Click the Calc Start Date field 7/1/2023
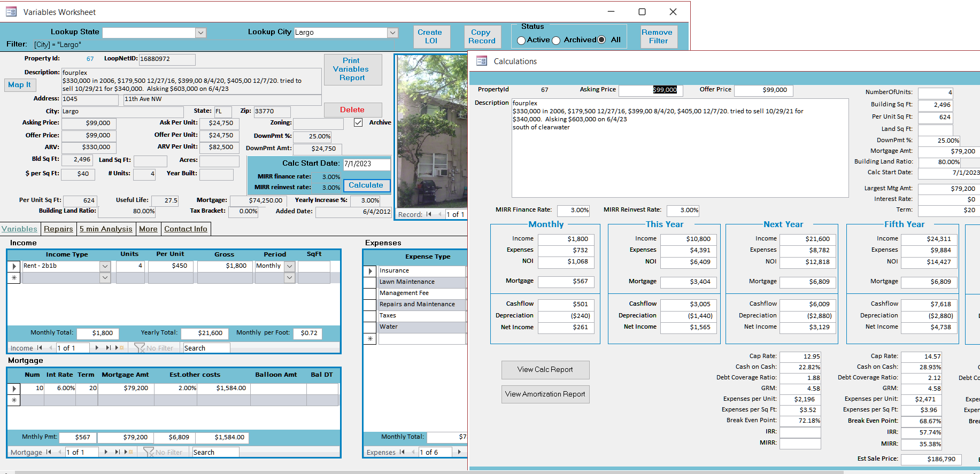Image resolution: width=980 pixels, height=474 pixels. coord(366,164)
